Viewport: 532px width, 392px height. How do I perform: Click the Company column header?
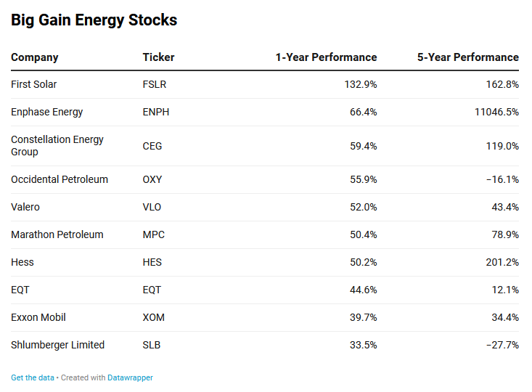(35, 57)
